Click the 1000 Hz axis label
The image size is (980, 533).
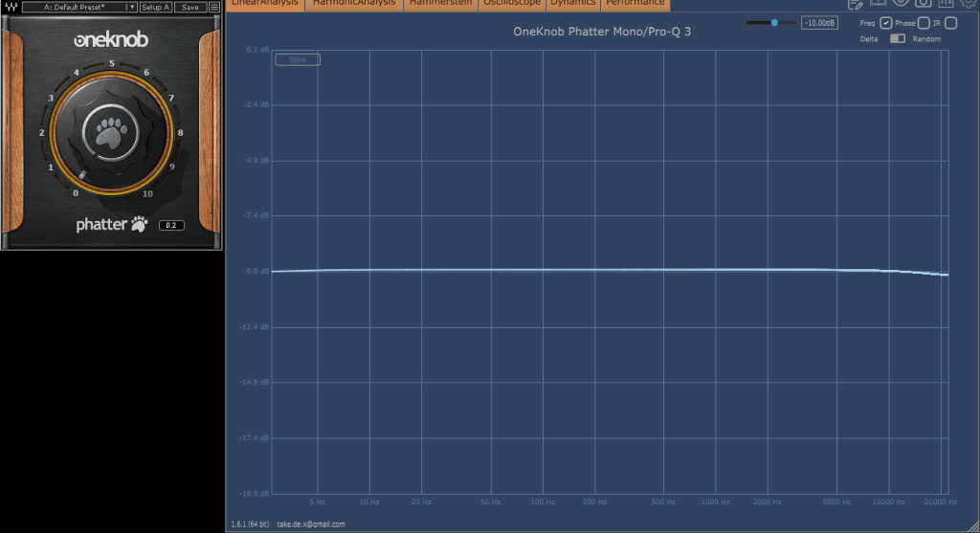click(715, 501)
